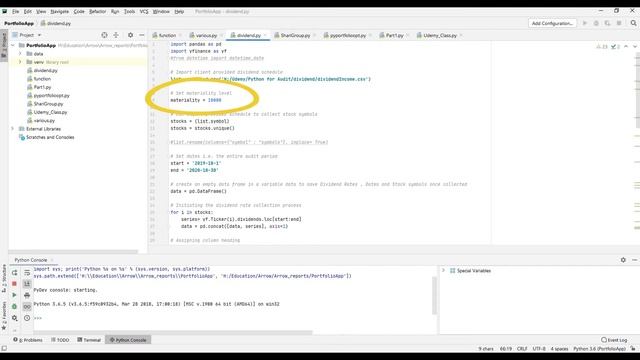640x360 pixels.
Task: Open Python Console panel gear settings
Action: coord(623,260)
